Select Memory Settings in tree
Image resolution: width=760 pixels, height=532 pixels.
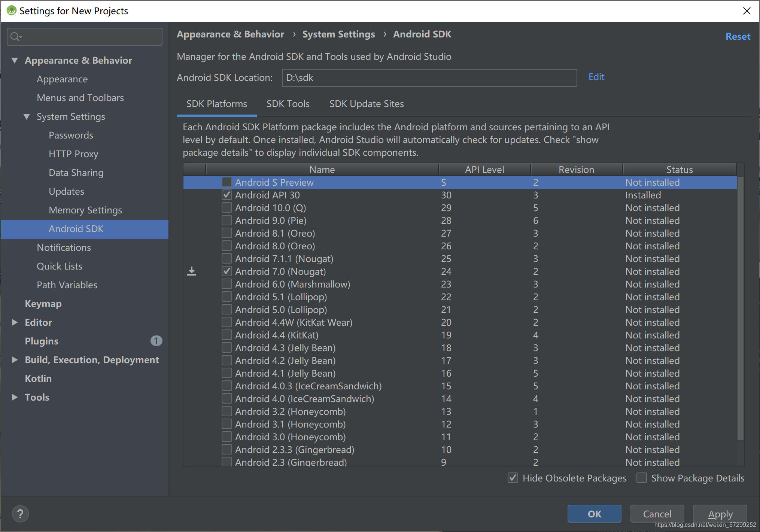tap(85, 210)
